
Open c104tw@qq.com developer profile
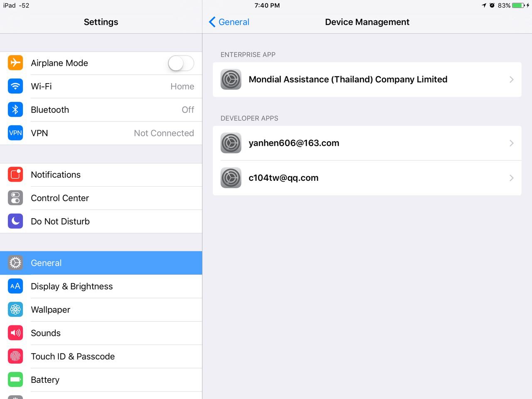pos(367,178)
